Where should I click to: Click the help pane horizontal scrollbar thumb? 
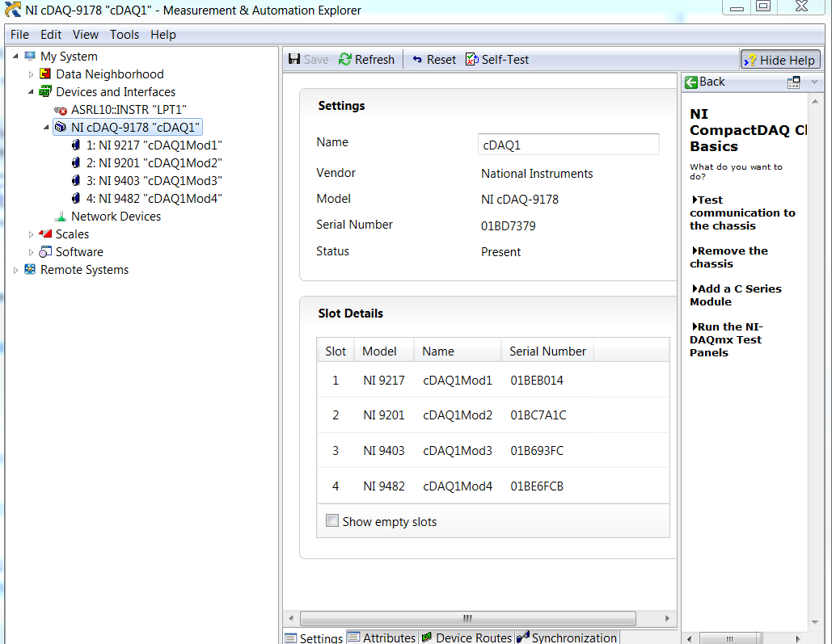click(730, 638)
